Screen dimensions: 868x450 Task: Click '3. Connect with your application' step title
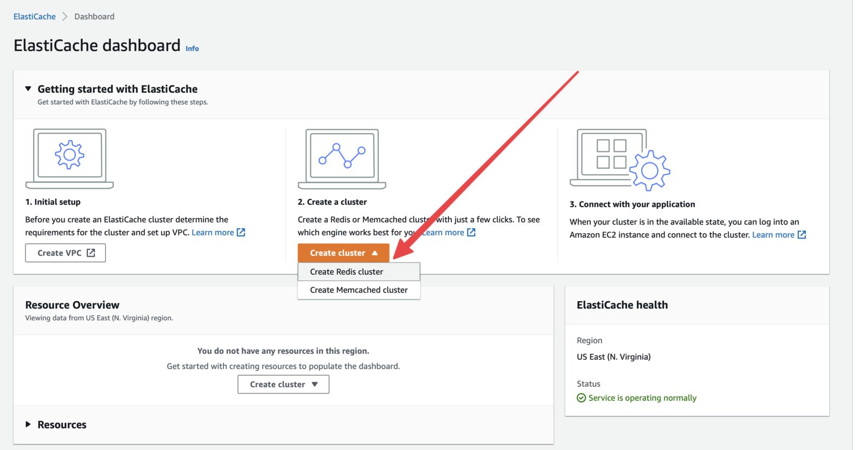[632, 204]
